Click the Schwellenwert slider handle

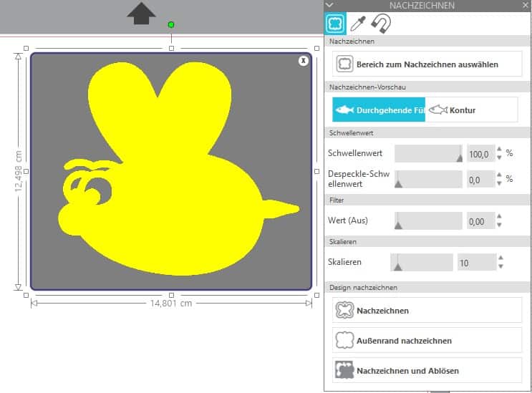coord(460,158)
